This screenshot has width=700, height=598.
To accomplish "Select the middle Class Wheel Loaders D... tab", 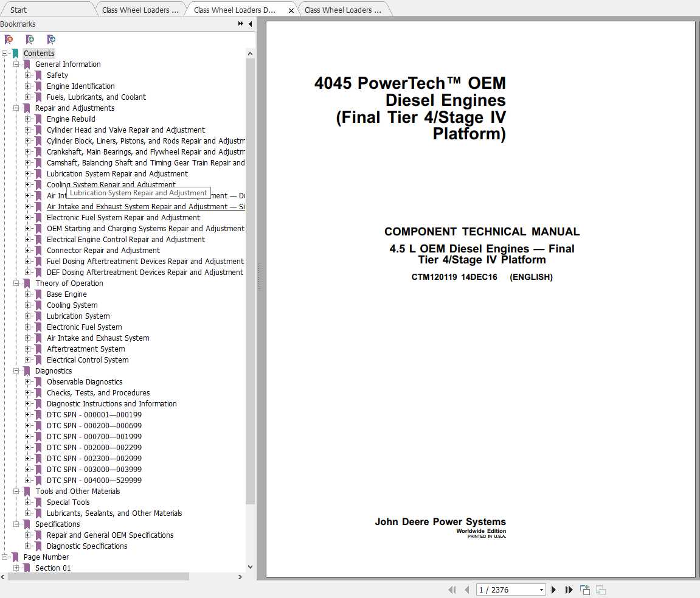I will [234, 10].
